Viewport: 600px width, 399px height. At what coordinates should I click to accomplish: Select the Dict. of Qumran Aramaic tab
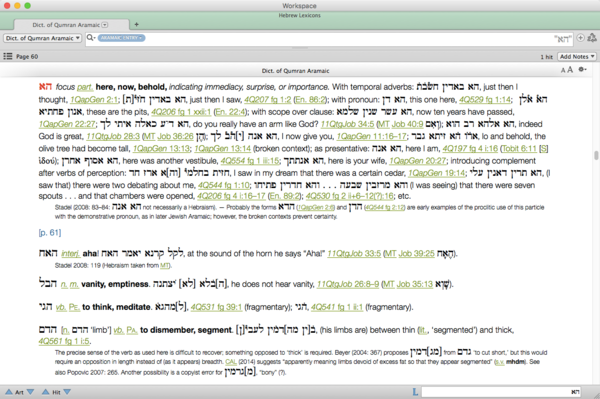pos(71,25)
